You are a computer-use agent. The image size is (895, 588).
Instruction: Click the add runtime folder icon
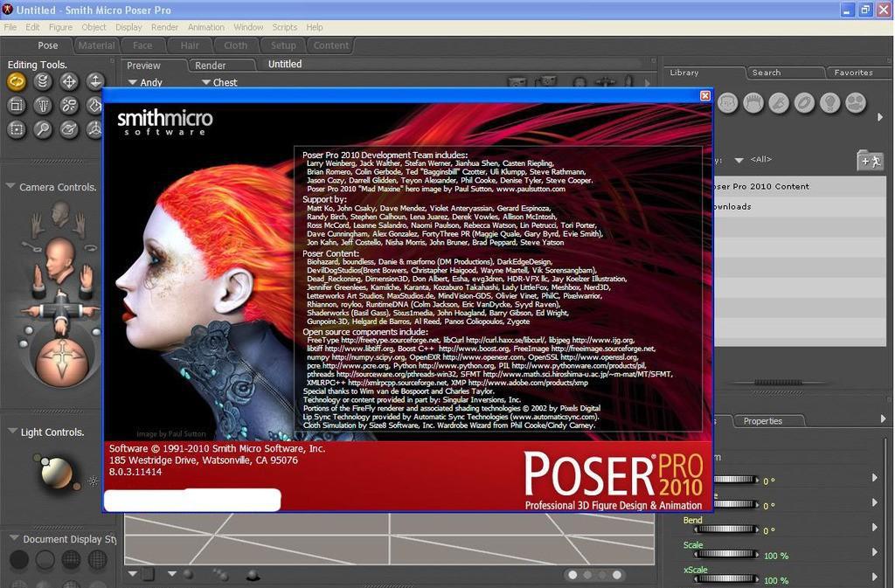(870, 161)
